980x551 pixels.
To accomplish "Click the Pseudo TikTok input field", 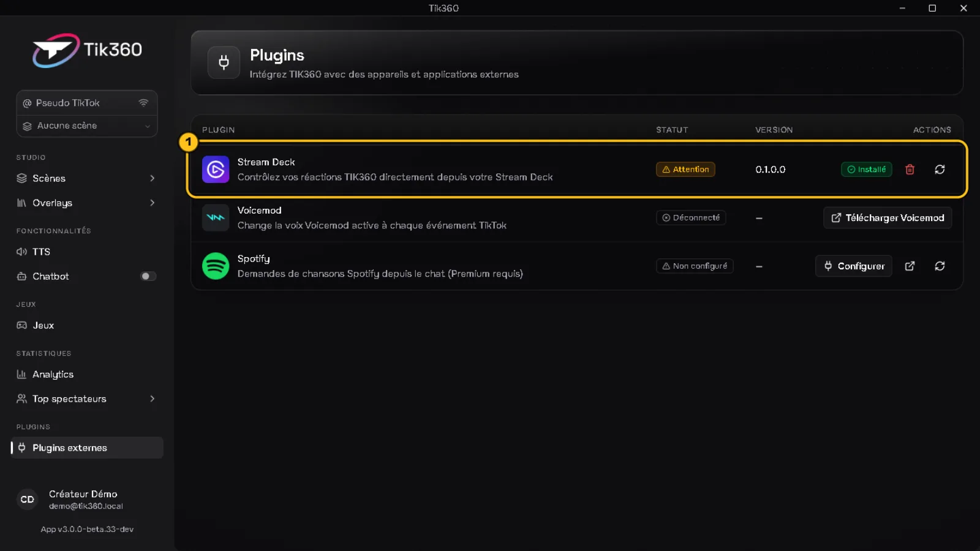I will pyautogui.click(x=87, y=103).
